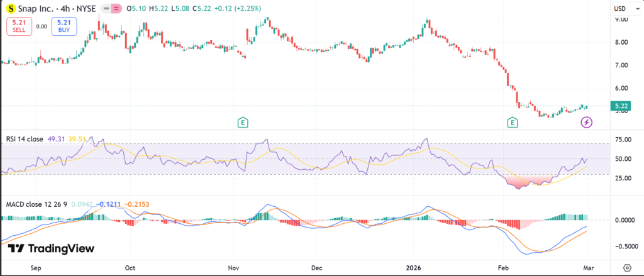This screenshot has height=276, width=644.
Task: Select the MACD close 12 26 9 label
Action: pyautogui.click(x=36, y=204)
